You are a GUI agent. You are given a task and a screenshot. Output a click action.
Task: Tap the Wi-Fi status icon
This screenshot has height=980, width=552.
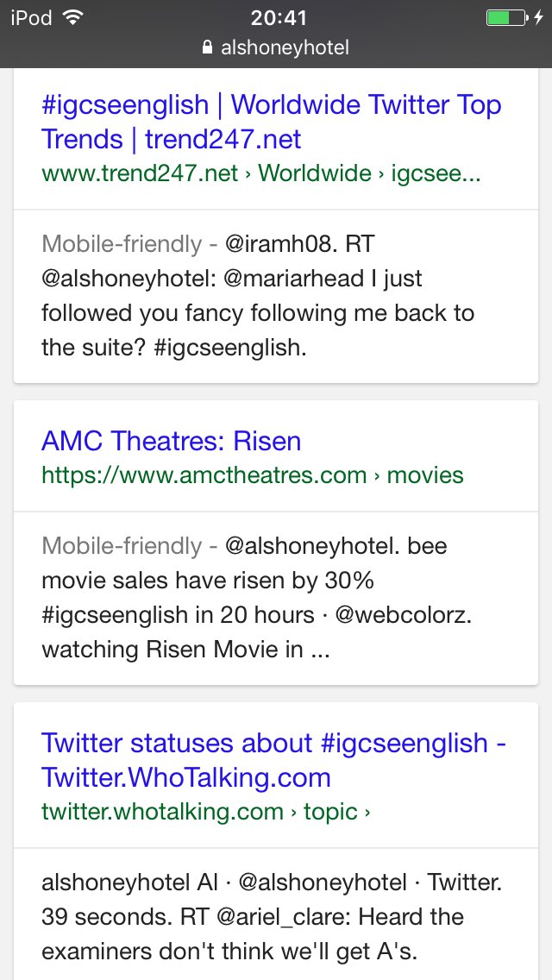[x=74, y=17]
